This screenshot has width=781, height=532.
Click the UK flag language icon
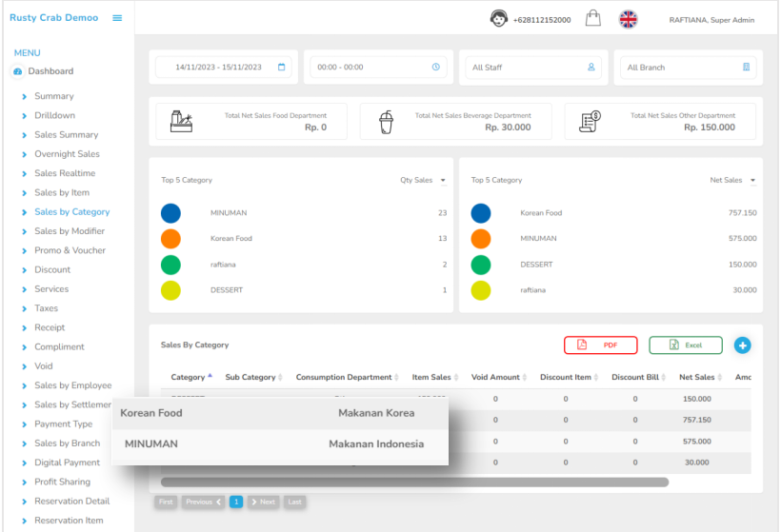click(629, 19)
